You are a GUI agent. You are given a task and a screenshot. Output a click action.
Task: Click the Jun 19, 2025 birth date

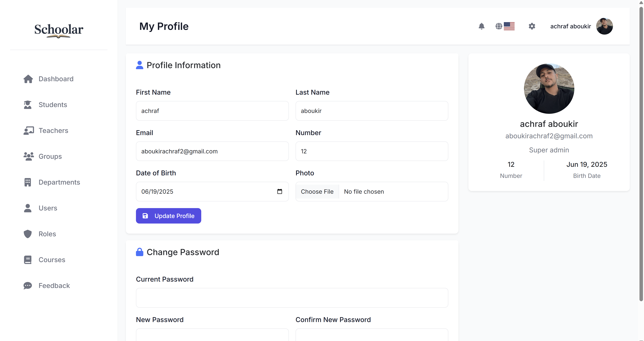pos(587,164)
